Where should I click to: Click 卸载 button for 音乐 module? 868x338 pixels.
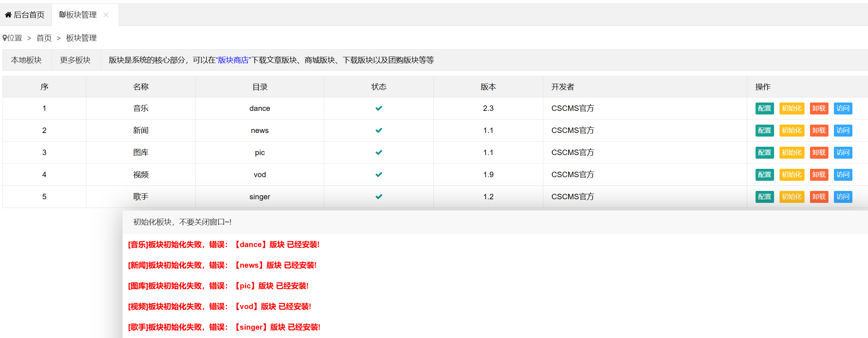click(x=819, y=108)
